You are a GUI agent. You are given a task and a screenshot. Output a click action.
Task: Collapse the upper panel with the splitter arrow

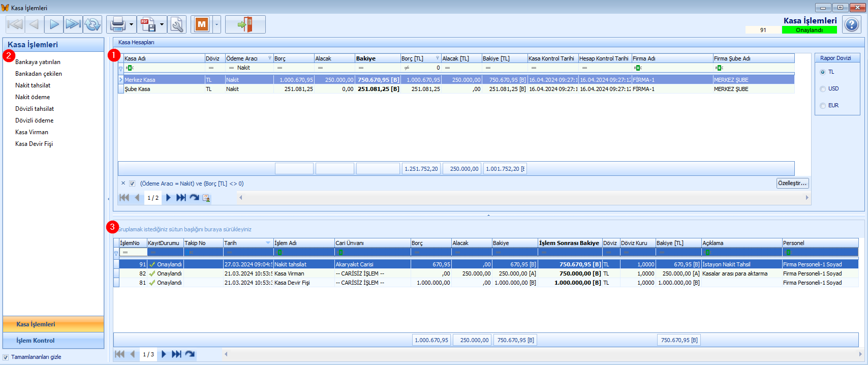point(488,216)
